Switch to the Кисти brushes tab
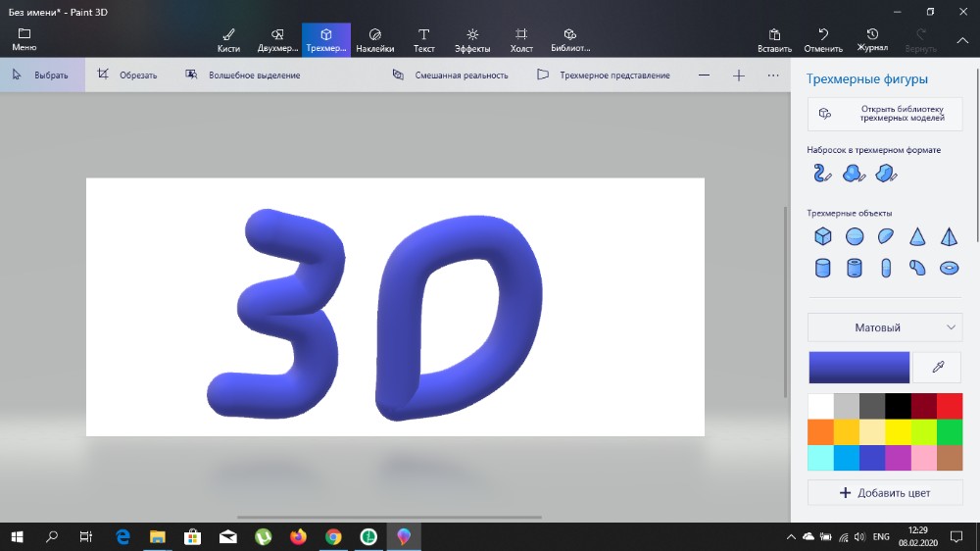The height and width of the screenshot is (551, 980). [228, 40]
